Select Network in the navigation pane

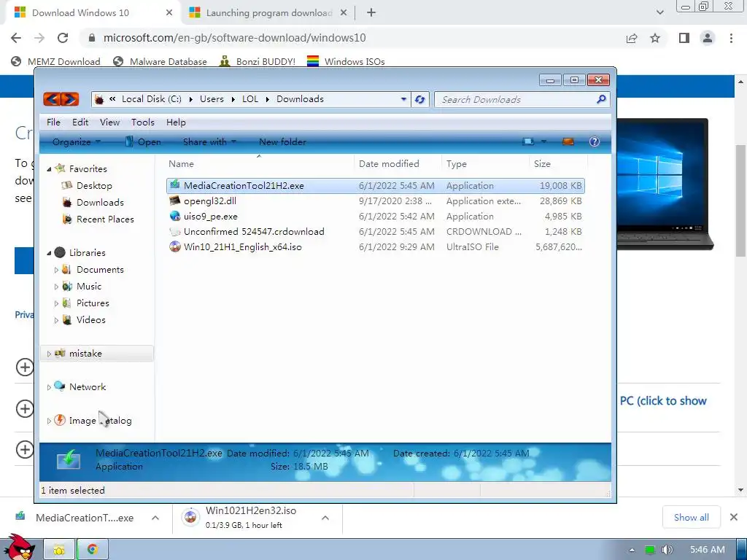(x=88, y=386)
